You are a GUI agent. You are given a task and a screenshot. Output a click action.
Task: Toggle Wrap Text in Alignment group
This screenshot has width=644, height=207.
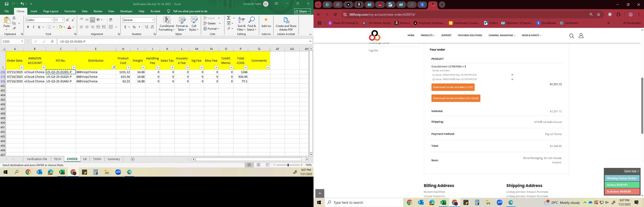click(111, 20)
